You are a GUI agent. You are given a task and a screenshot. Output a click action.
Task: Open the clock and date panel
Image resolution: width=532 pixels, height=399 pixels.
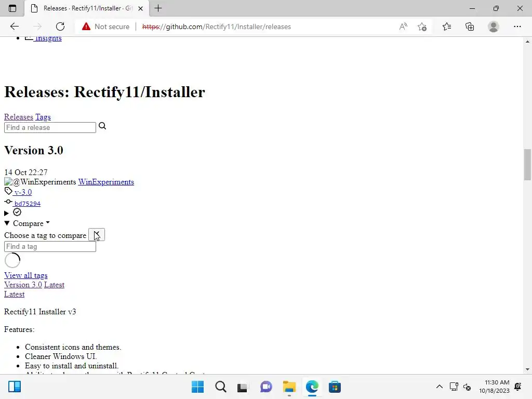point(495,387)
